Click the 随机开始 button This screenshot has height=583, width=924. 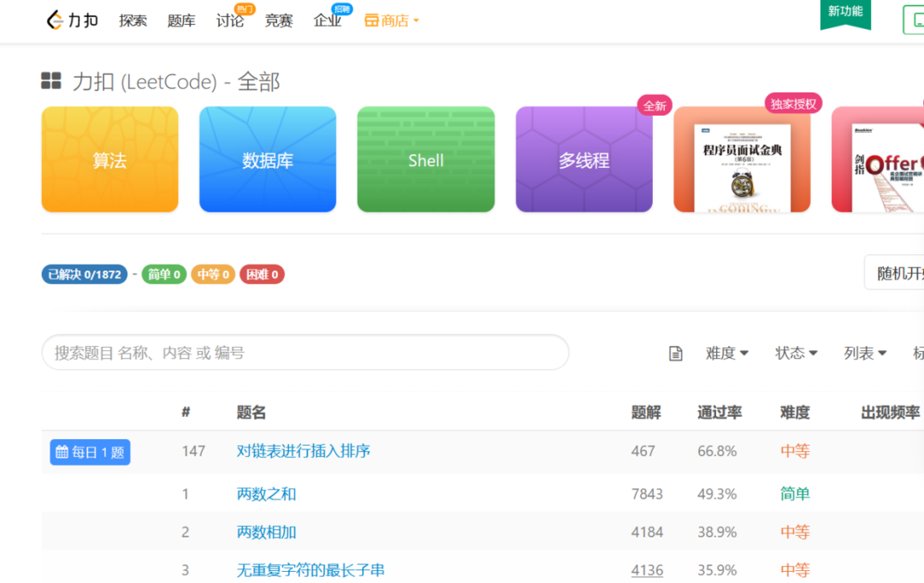pos(894,273)
